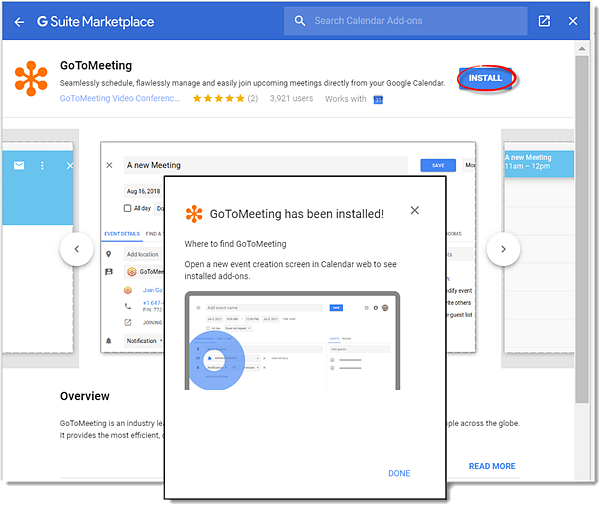Go to the previous screenshot in carousel
The image size is (600, 505).
pyautogui.click(x=77, y=249)
